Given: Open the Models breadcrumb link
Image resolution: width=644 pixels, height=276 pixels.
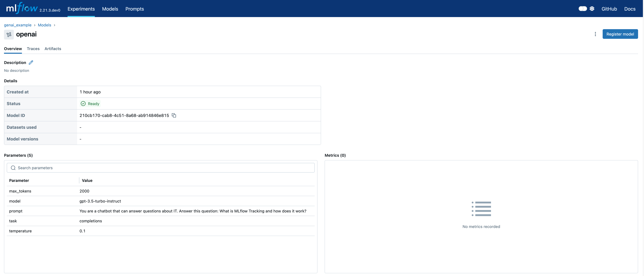Looking at the screenshot, I should tap(45, 25).
